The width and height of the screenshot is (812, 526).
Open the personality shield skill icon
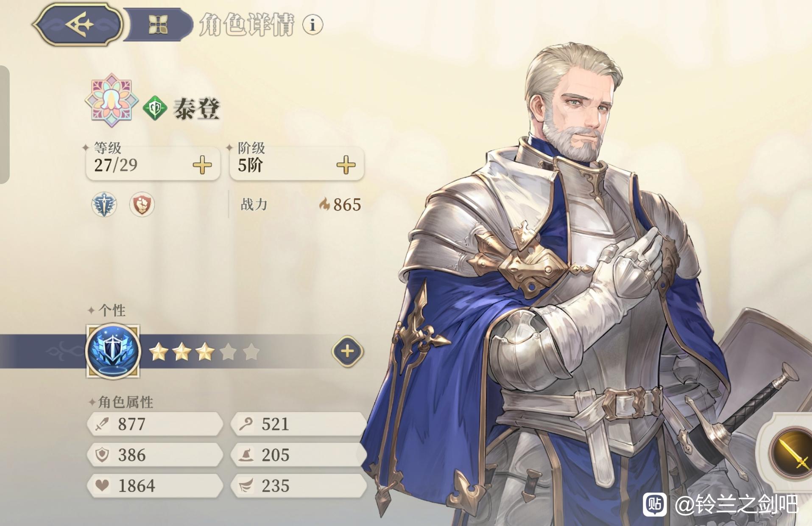coord(113,351)
